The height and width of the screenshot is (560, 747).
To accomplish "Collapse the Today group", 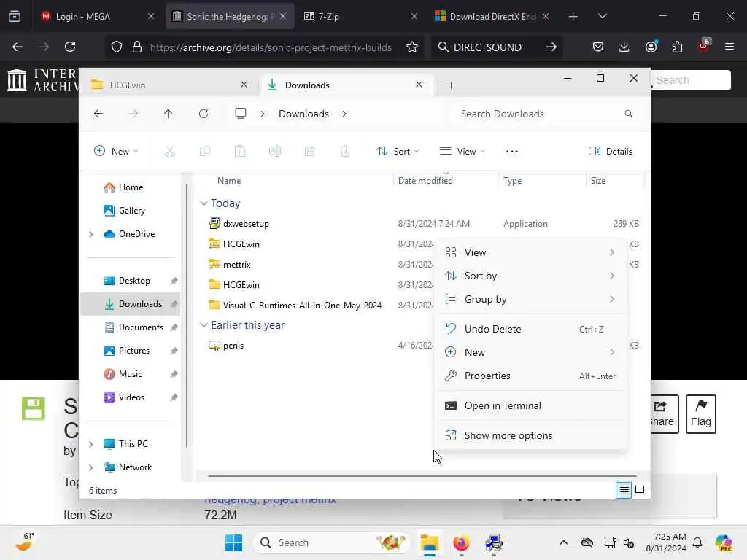I will (x=204, y=203).
